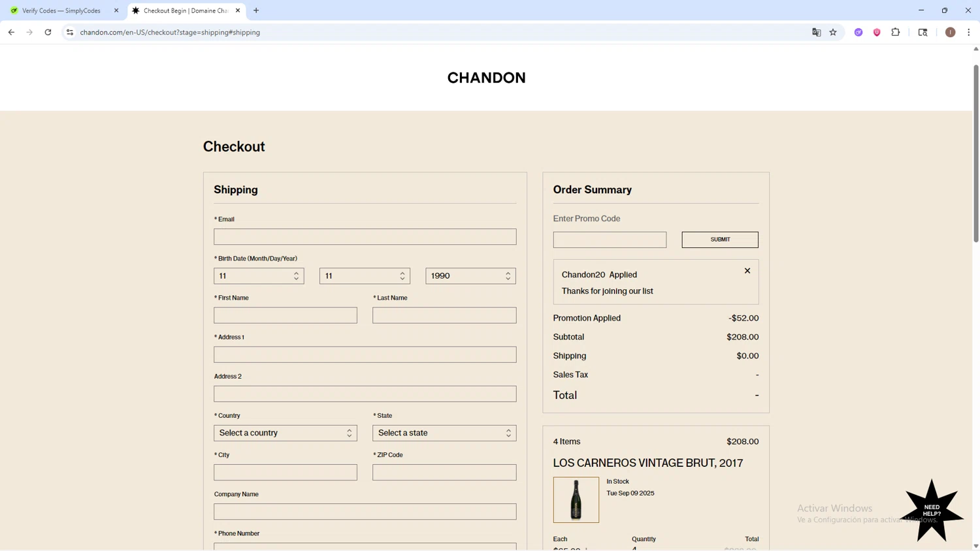Viewport: 980px width, 551px height.
Task: Focus the First Name field
Action: pos(286,315)
